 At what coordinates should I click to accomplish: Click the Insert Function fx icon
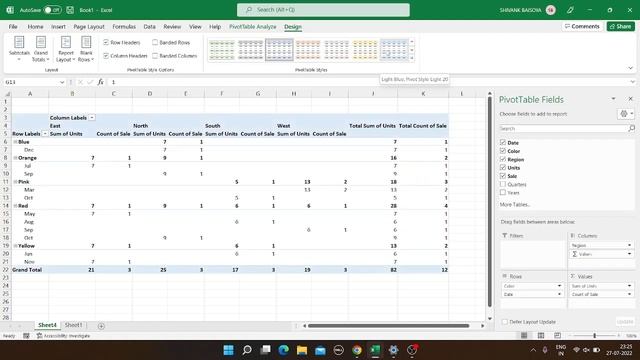[x=100, y=82]
